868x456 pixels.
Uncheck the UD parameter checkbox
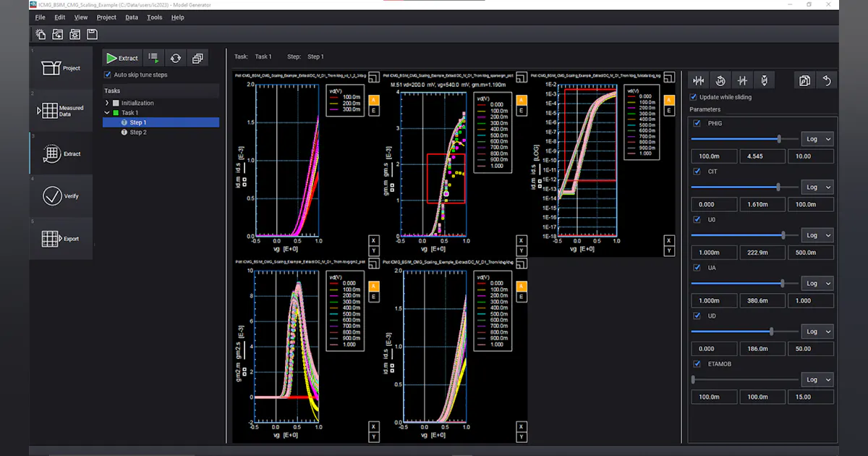697,316
